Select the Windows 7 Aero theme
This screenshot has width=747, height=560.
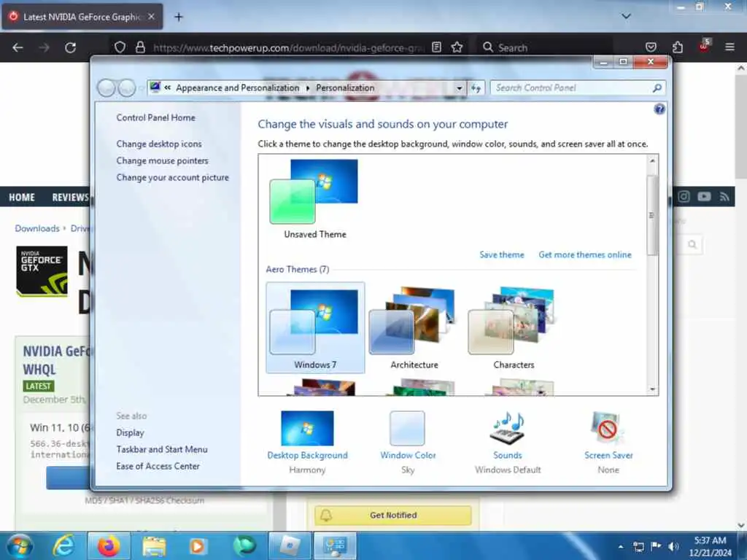point(315,328)
